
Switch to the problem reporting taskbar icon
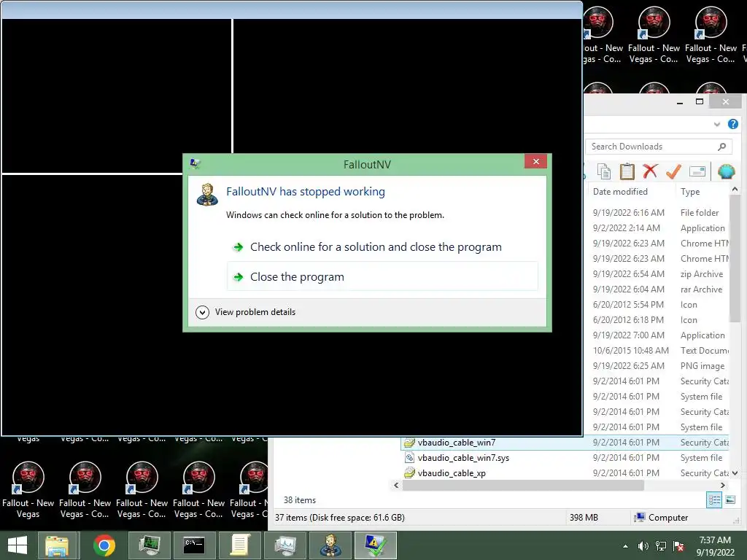pos(376,545)
